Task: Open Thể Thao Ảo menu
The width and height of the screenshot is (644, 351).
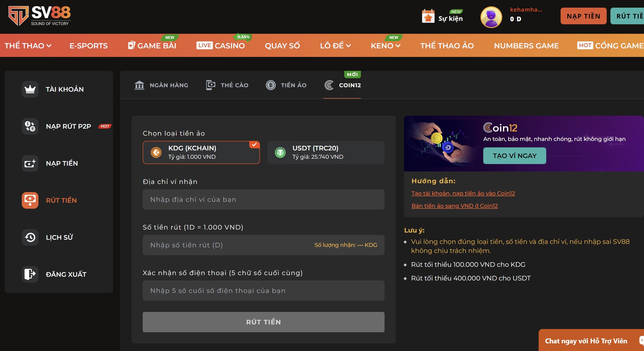Action: 447,46
